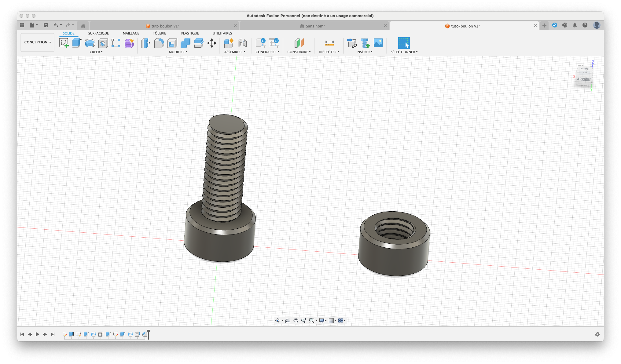Start a new sketch with Create Sketch
This screenshot has width=621, height=364.
click(x=64, y=43)
